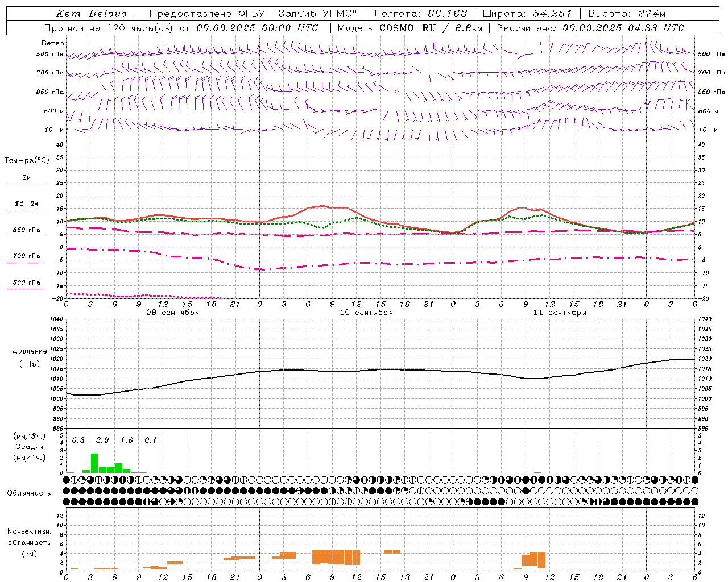Click the Осадки precipitation panel label
728x582 pixels.
point(29,447)
